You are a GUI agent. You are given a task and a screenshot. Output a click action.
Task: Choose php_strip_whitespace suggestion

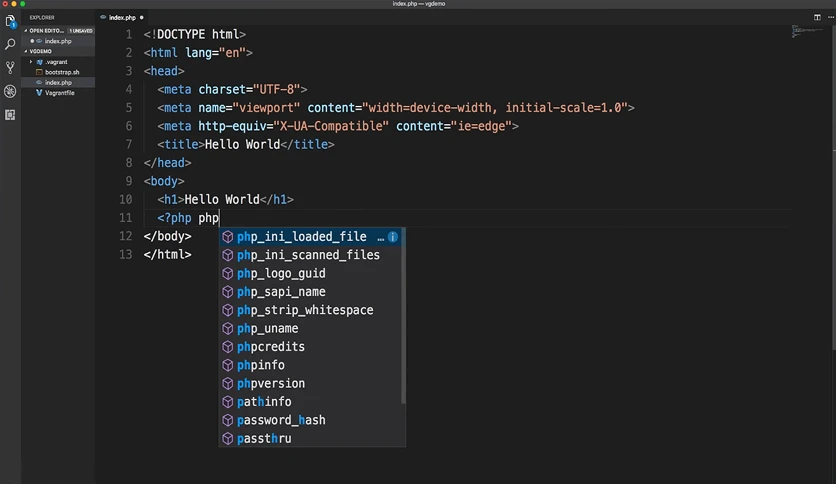(x=311, y=310)
